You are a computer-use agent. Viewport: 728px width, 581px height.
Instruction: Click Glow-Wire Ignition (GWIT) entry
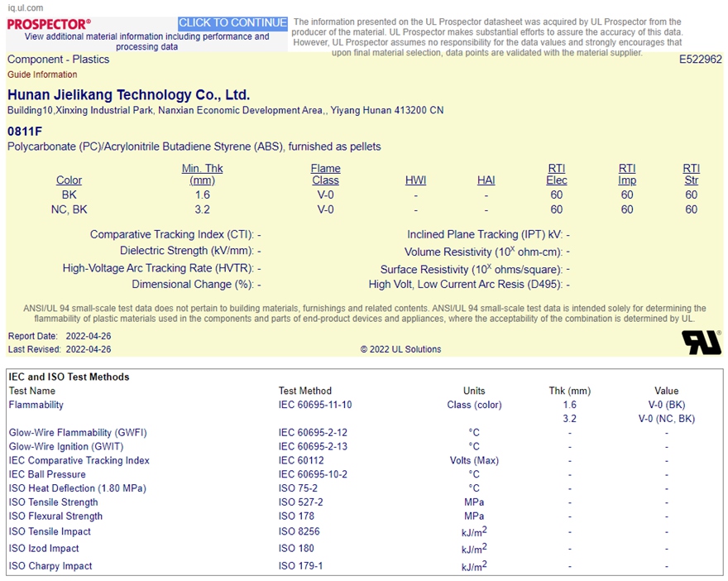coord(66,446)
